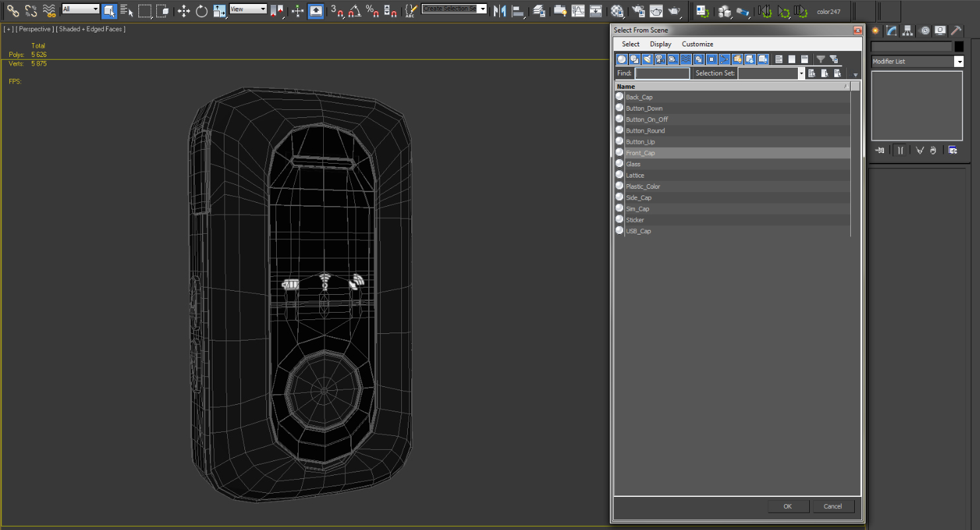Switch to the Utilities hammer tab

point(956,30)
